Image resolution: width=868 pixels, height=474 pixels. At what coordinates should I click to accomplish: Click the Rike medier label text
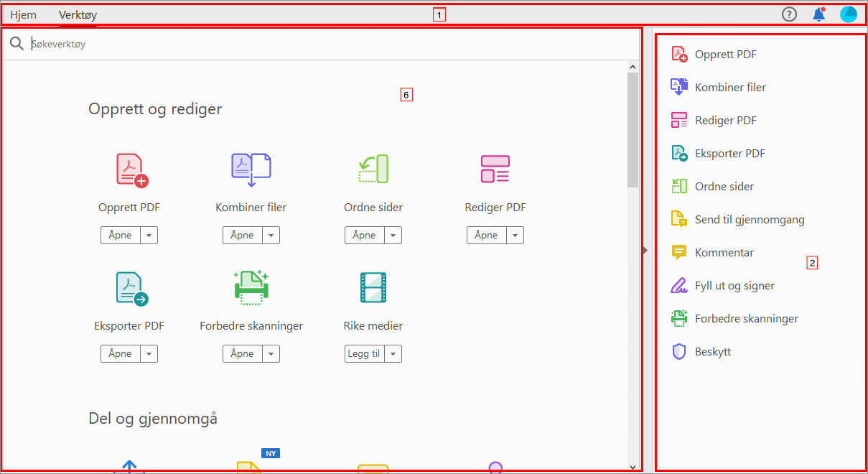point(373,326)
